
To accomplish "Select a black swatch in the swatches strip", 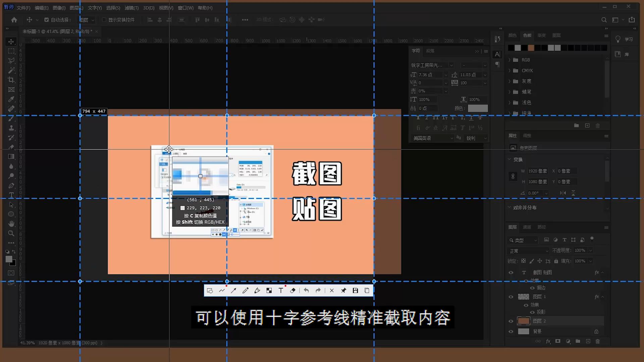I will pos(510,48).
